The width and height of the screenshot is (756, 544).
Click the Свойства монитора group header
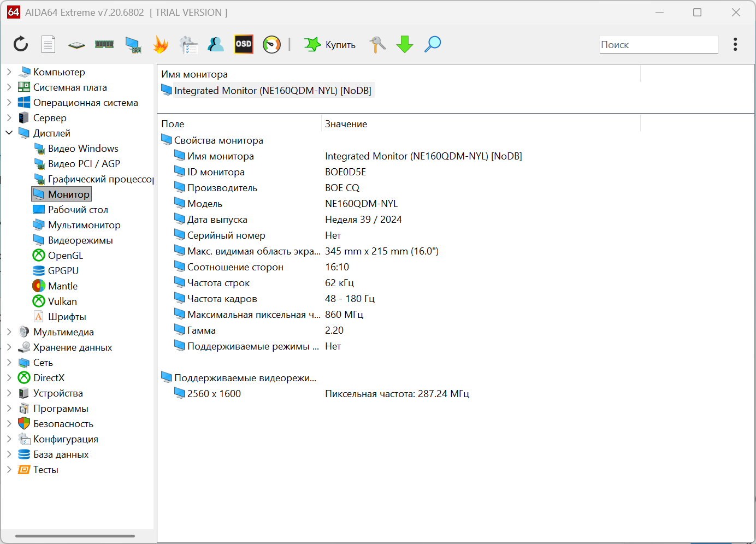click(212, 140)
